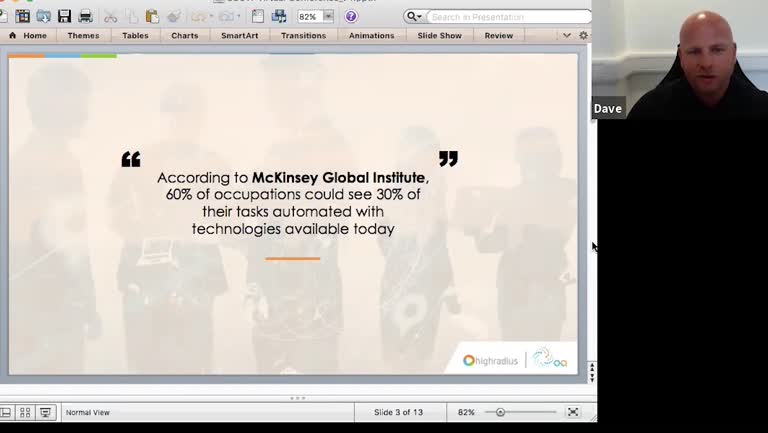768x433 pixels.
Task: Click next slide arrows on scrollbar
Action: pyautogui.click(x=592, y=378)
